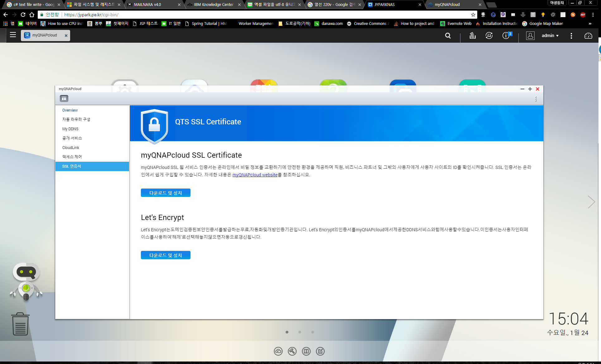This screenshot has height=364, width=601.
Task: Open the myQNAPcloud website link
Action: [x=255, y=175]
